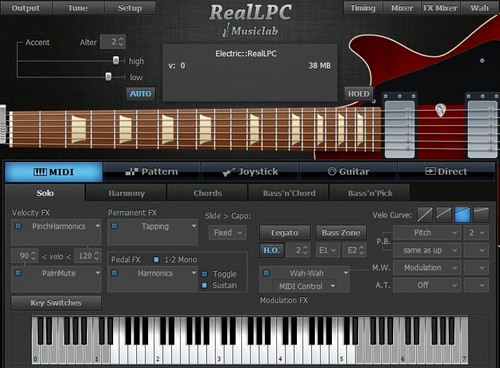This screenshot has width=500, height=368.
Task: Click the AUTO accent button
Action: 141,94
